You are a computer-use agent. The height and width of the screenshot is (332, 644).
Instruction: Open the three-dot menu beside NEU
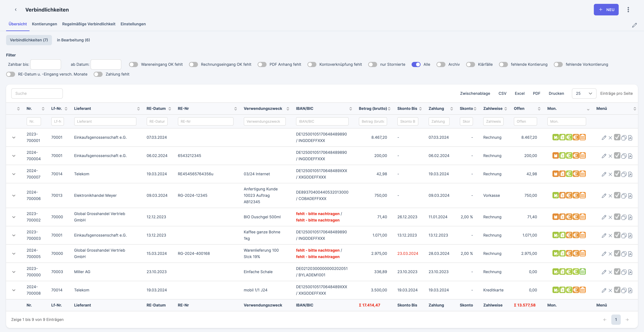click(x=628, y=9)
